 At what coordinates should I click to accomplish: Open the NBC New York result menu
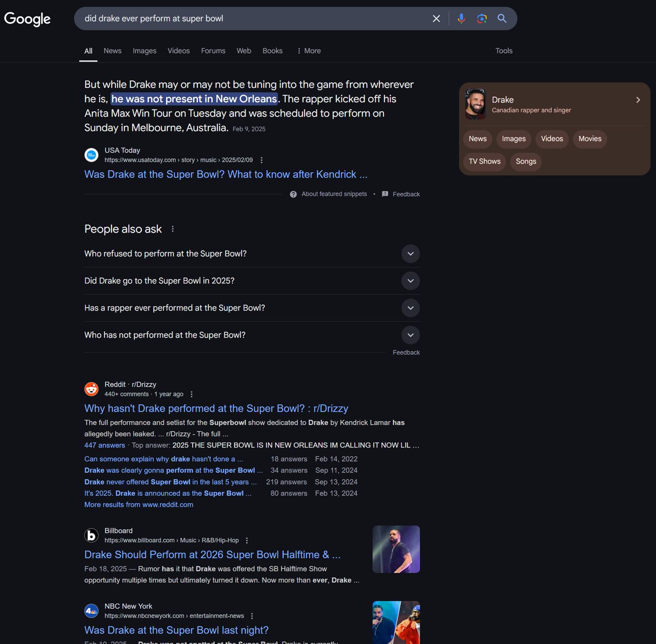tap(252, 616)
